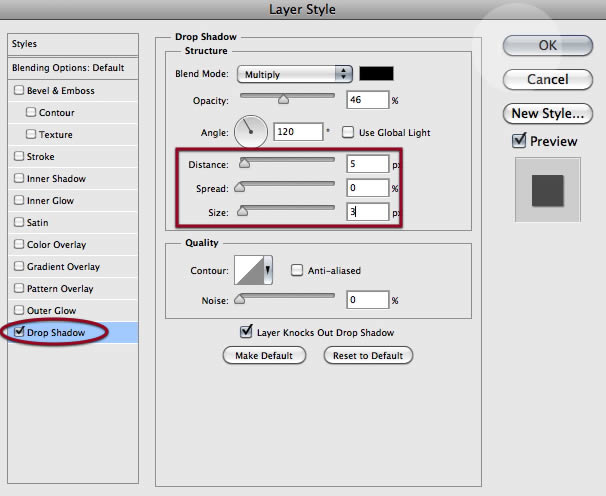Check the Inner Glow effect
606x496 pixels.
(19, 200)
